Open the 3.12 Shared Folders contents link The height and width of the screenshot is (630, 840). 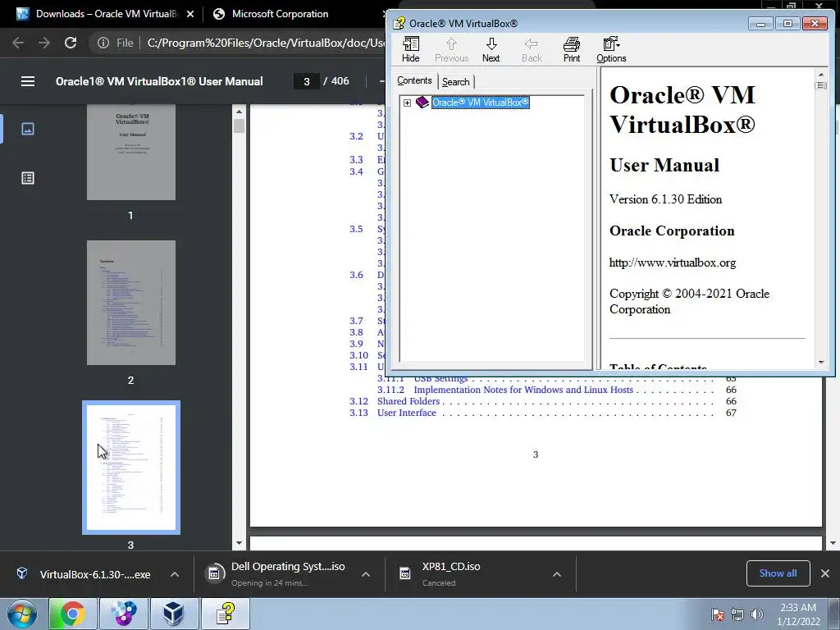(409, 401)
